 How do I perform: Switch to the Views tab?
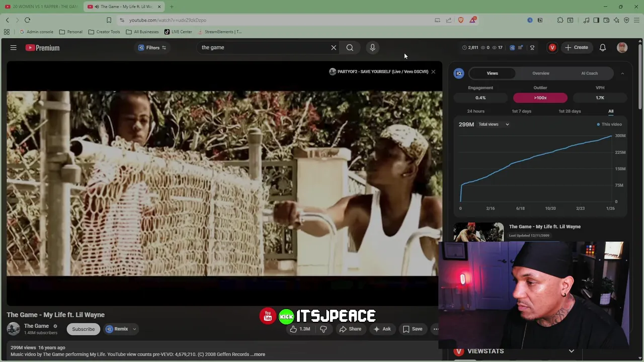492,73
